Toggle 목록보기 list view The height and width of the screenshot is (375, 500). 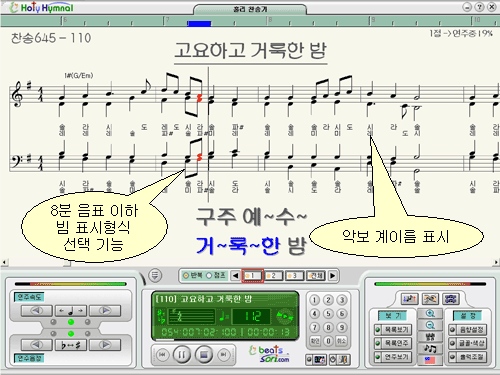pyautogui.click(x=393, y=330)
